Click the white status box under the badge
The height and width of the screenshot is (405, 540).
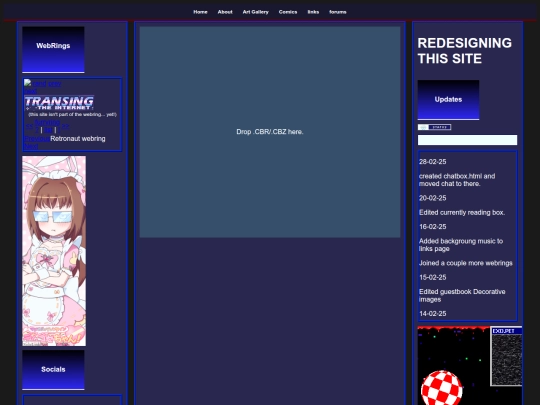pos(467,140)
